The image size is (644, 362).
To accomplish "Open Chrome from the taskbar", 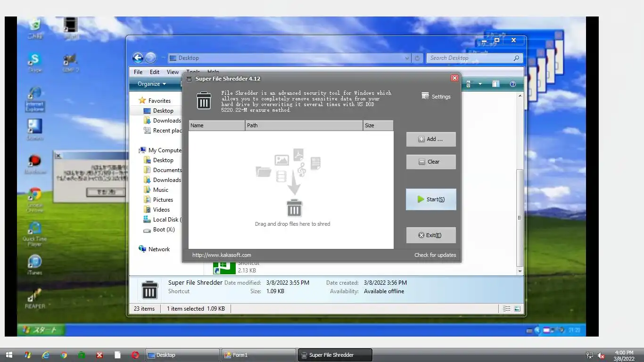I will (x=64, y=355).
